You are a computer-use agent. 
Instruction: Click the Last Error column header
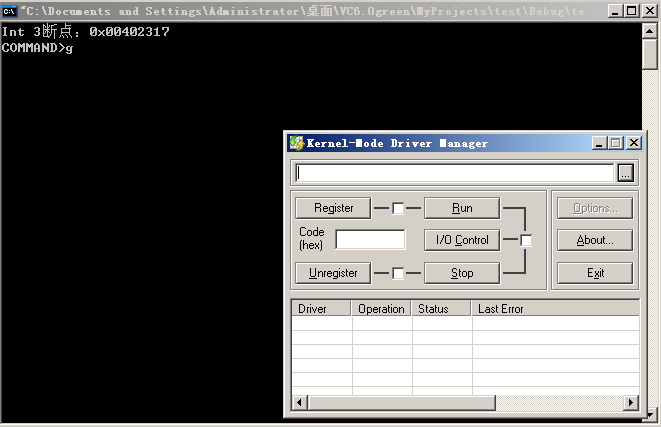click(x=554, y=309)
